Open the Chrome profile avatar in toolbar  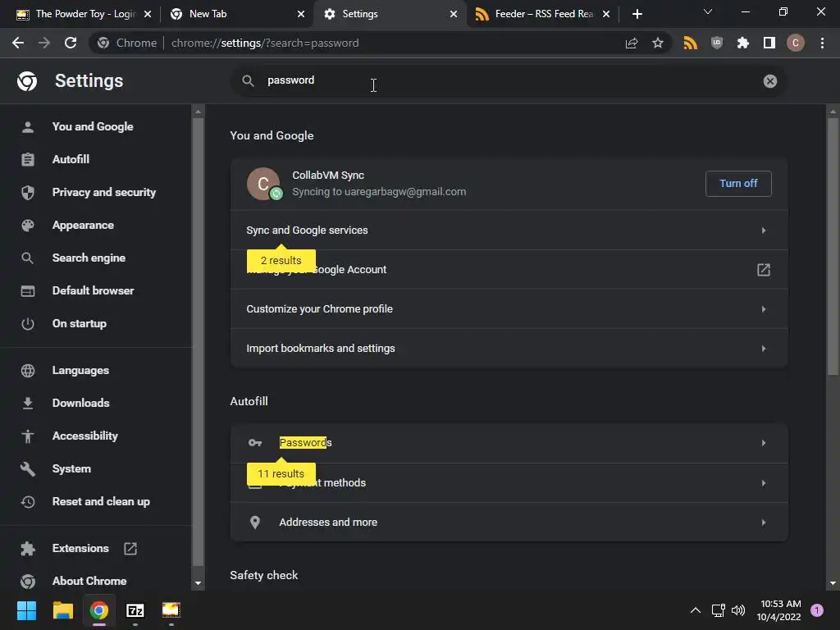click(796, 43)
